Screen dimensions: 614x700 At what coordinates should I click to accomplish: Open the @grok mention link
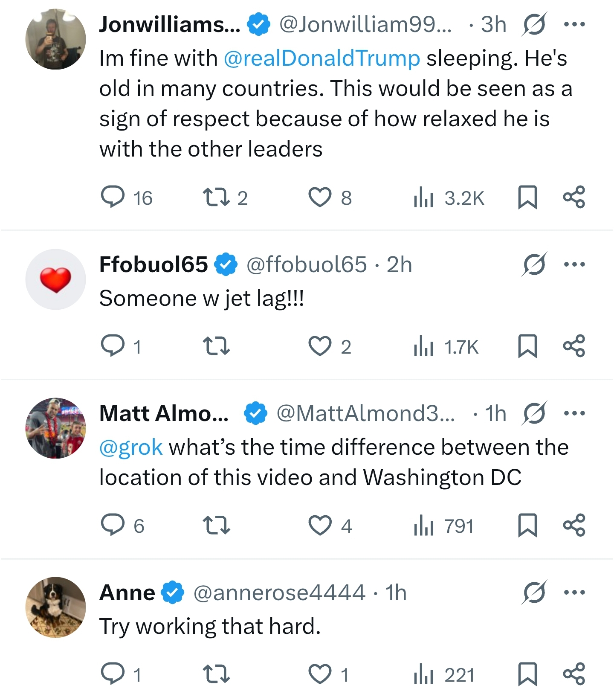131,447
